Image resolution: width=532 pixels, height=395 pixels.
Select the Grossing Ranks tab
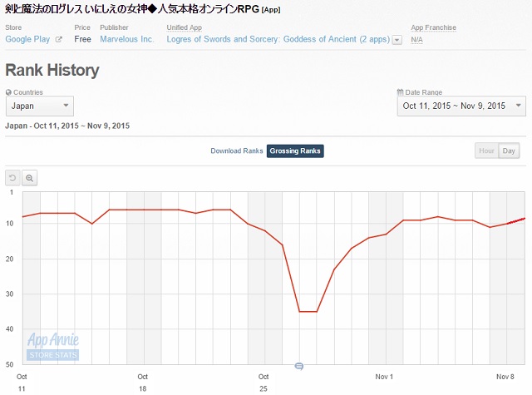[x=295, y=151]
